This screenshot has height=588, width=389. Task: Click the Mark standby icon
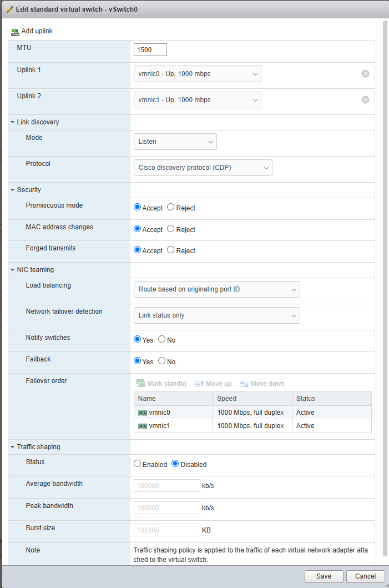tap(140, 384)
